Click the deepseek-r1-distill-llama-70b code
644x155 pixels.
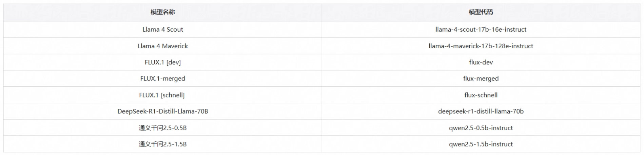pos(481,111)
